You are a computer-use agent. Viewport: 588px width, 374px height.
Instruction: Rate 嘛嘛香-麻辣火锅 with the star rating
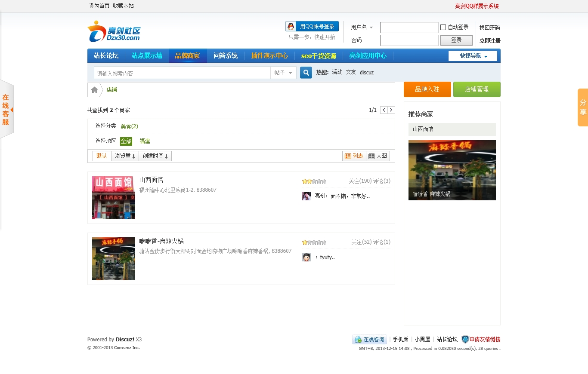pos(314,242)
